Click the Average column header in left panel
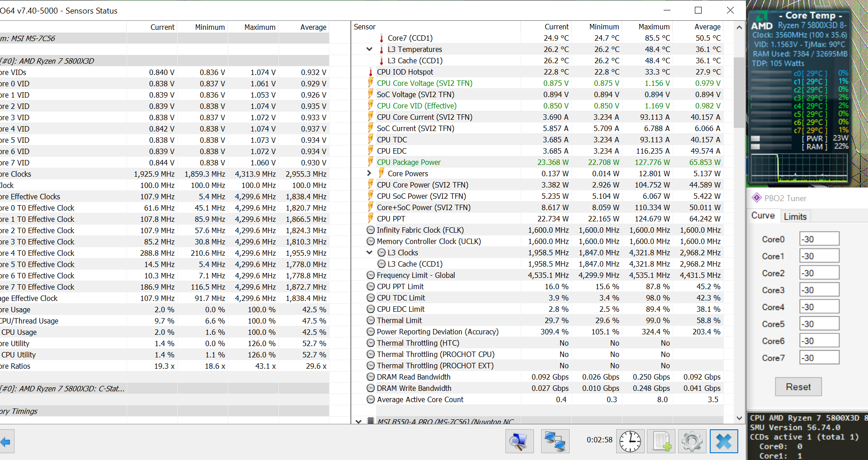 [313, 27]
